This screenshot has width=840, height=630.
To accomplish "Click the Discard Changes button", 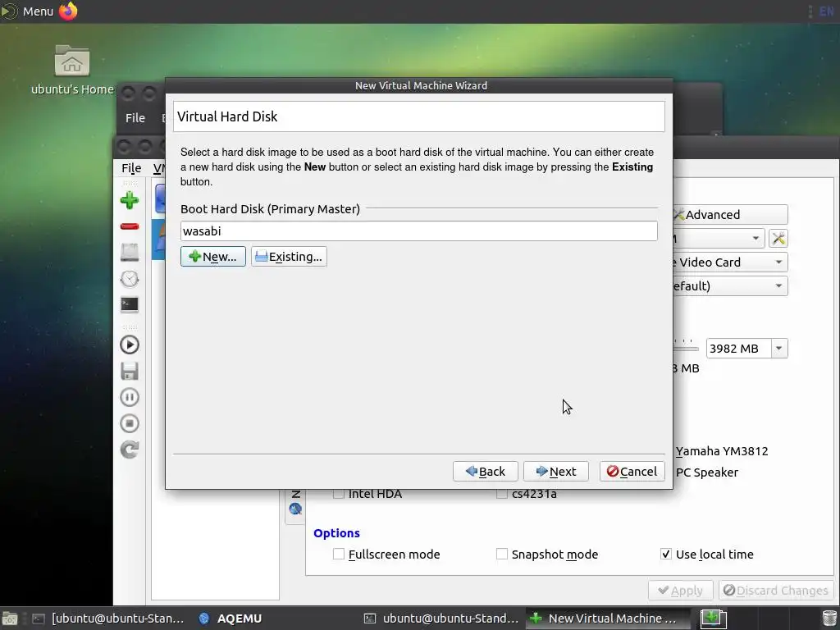I will 775,591.
